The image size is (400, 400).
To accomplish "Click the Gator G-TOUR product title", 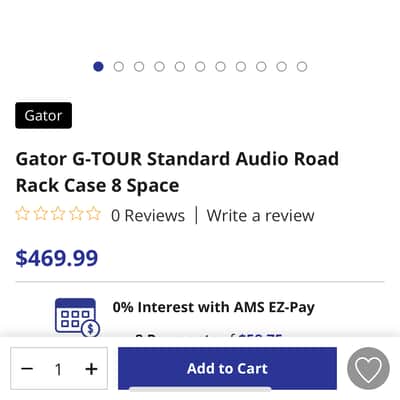I will (177, 172).
